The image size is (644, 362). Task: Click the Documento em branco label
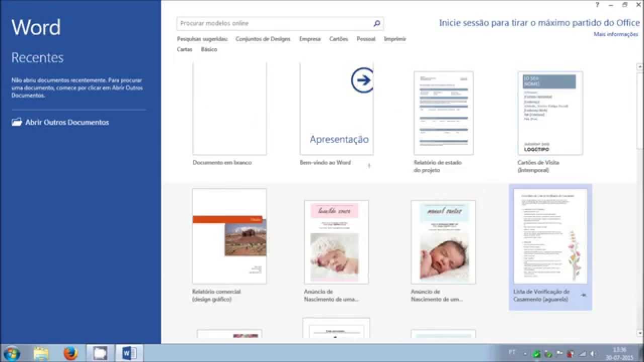pos(222,162)
